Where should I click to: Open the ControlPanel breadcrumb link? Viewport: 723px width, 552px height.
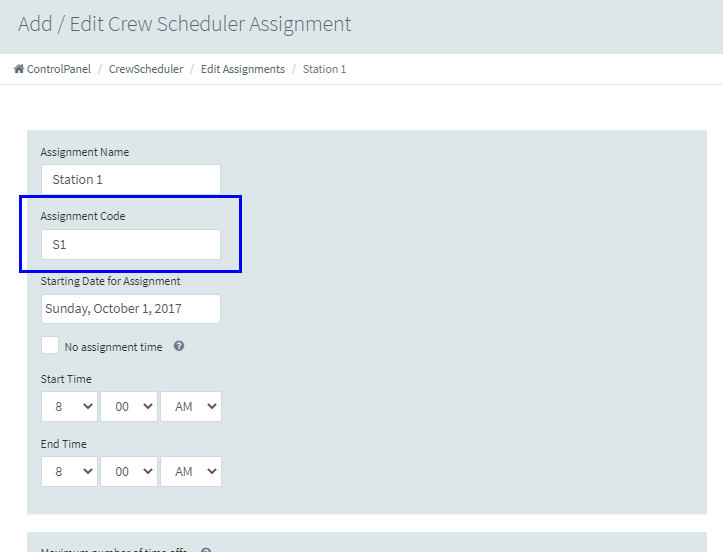tap(59, 69)
